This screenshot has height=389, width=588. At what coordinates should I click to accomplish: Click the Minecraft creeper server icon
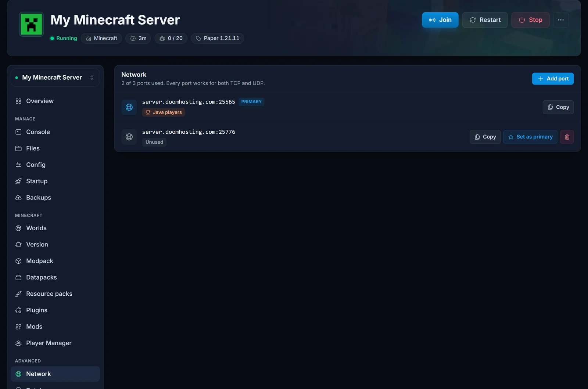point(31,24)
